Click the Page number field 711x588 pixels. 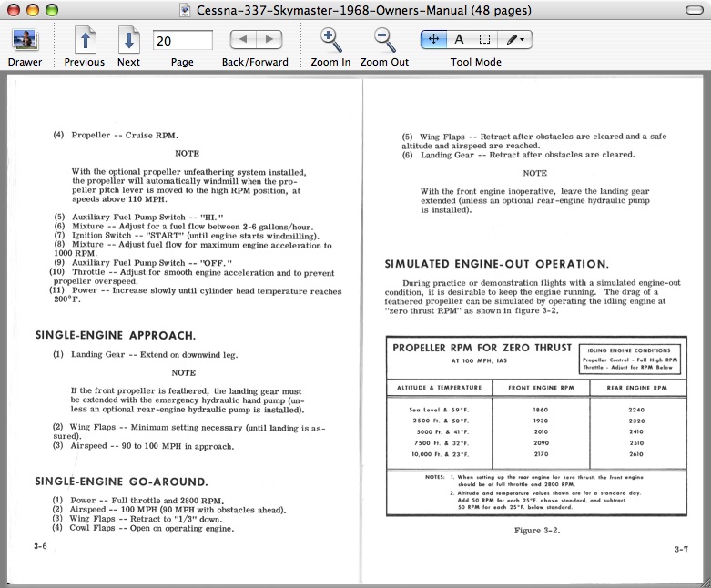pos(182,40)
